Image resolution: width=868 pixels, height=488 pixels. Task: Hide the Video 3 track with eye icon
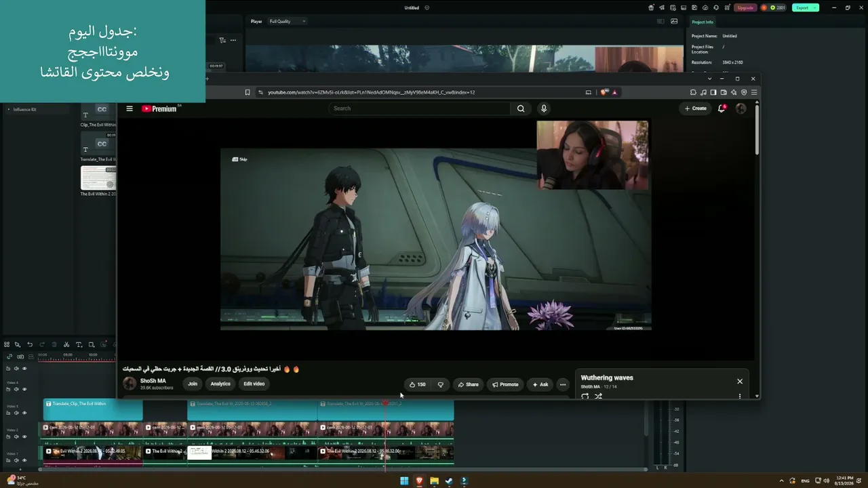click(24, 413)
